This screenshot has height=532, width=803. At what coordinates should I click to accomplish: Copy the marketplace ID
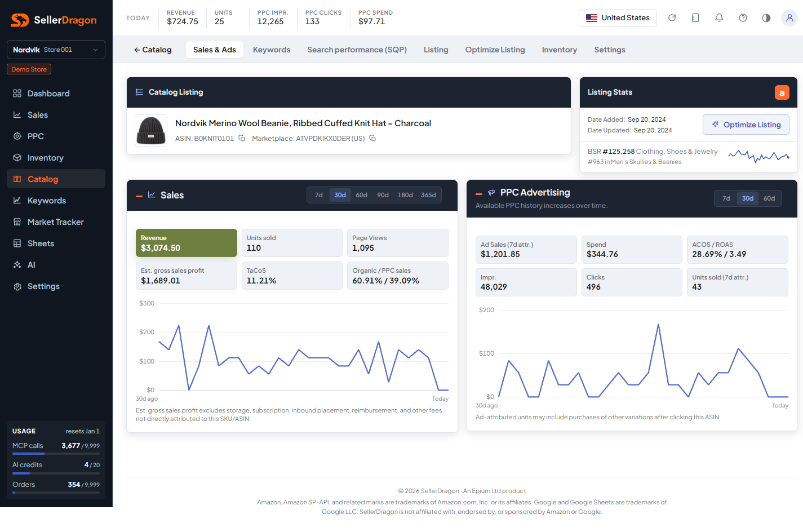(372, 138)
